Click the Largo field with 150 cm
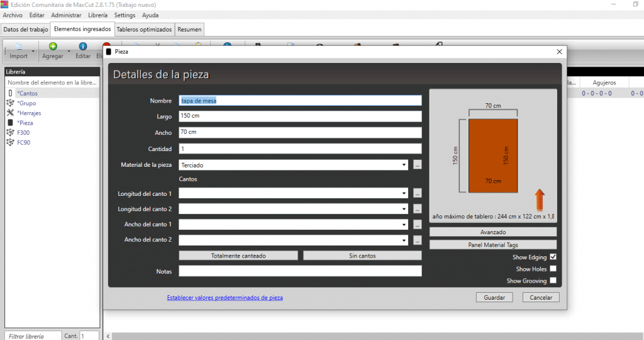This screenshot has width=644, height=340. [x=300, y=116]
